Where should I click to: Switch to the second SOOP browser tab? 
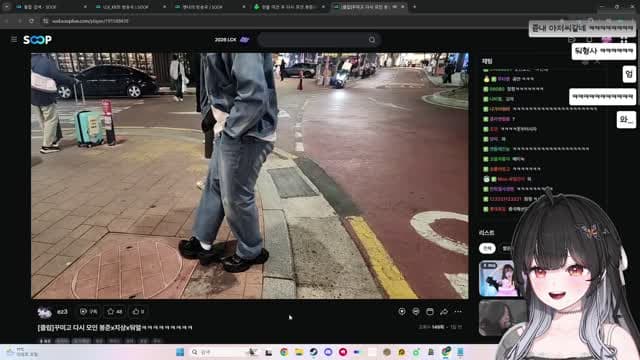click(130, 7)
